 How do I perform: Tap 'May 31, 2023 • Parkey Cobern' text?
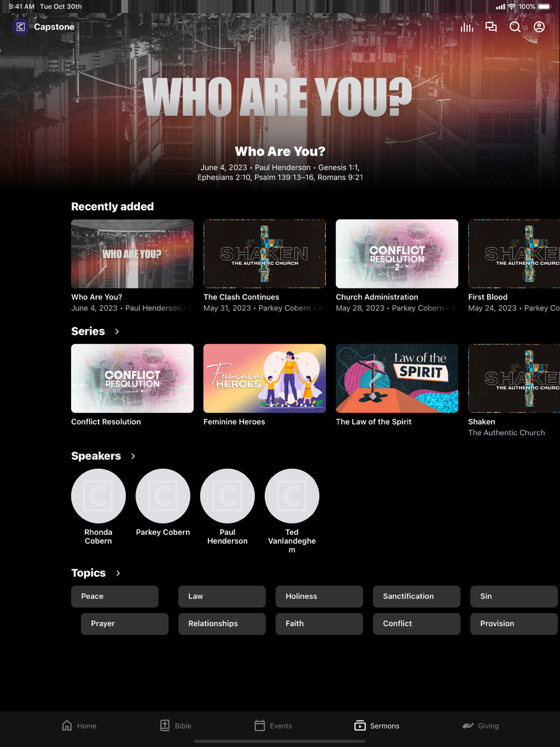pyautogui.click(x=257, y=309)
